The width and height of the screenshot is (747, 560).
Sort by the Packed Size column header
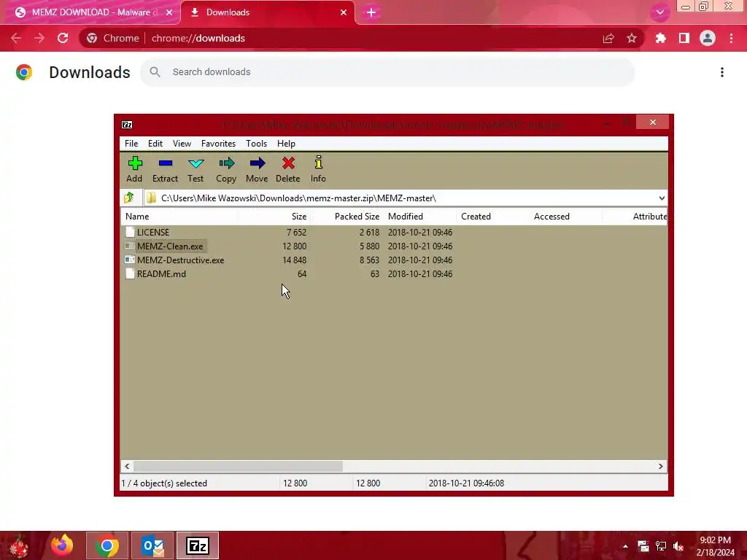[x=347, y=216]
